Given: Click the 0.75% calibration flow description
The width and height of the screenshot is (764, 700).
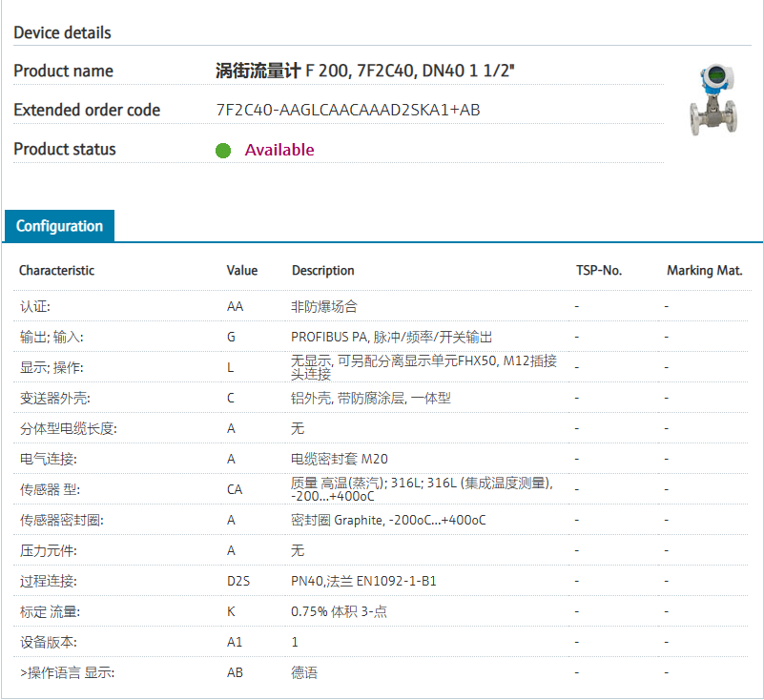Looking at the screenshot, I should point(339,612).
